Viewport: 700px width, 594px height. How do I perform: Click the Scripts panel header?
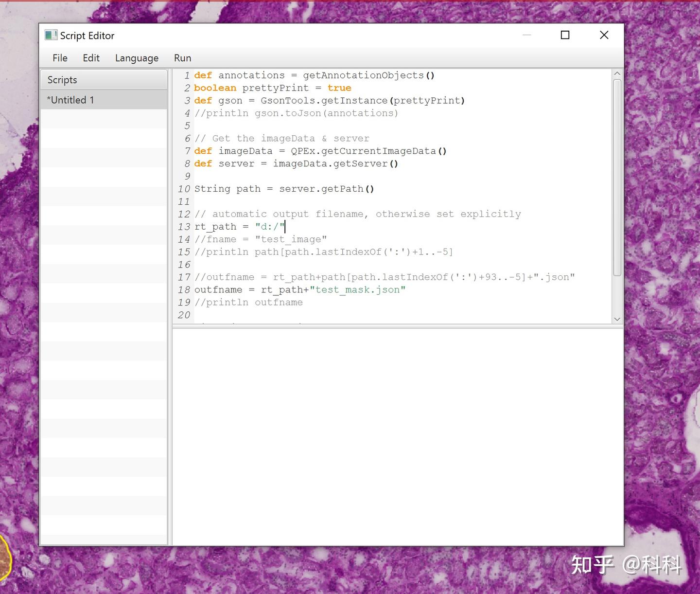(x=62, y=79)
